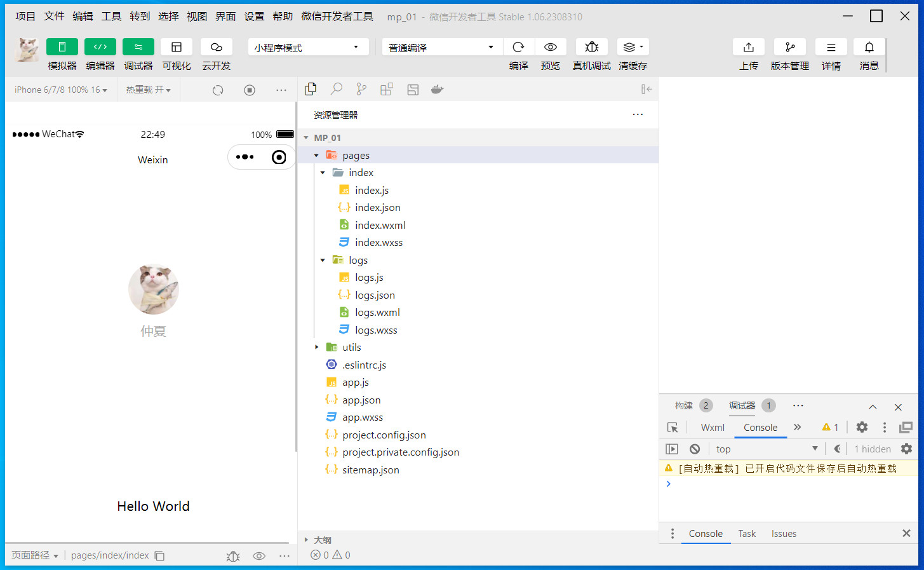Toggle the simulator (模拟器) panel button
Screen dimensions: 924x570
(62, 47)
